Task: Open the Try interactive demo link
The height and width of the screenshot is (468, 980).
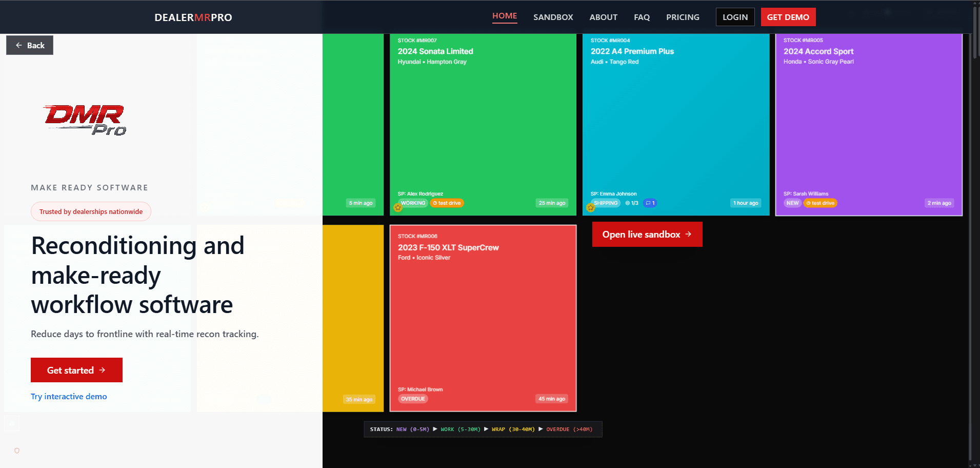Action: click(x=69, y=396)
